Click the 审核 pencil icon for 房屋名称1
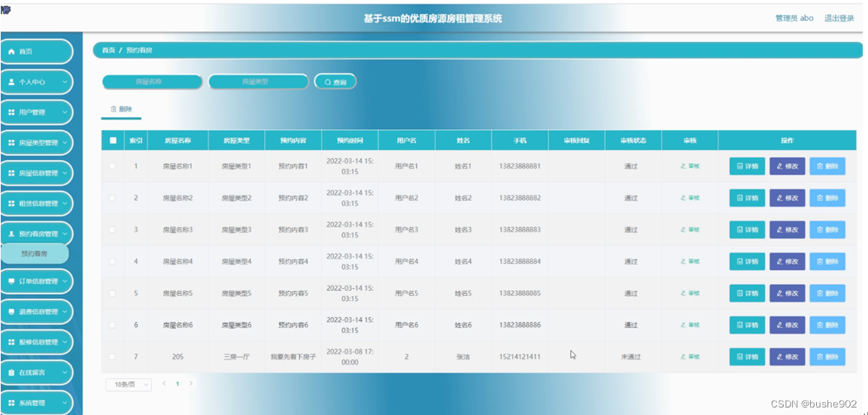This screenshot has width=868, height=415. pos(683,166)
